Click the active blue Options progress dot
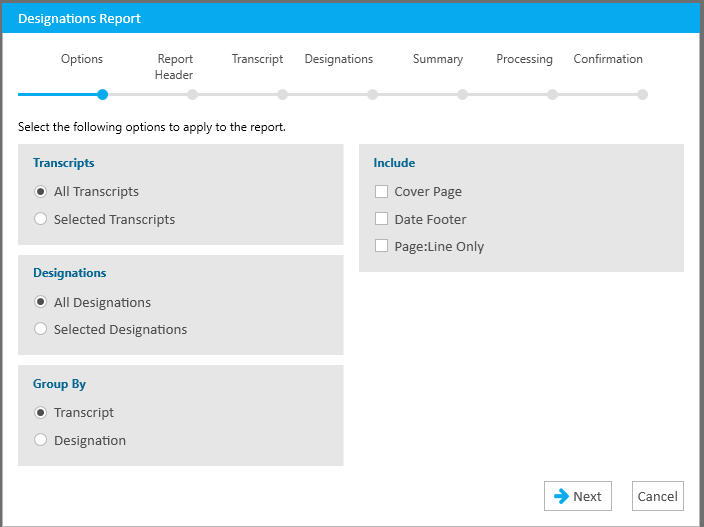Screen dimensions: 704x527 point(102,95)
